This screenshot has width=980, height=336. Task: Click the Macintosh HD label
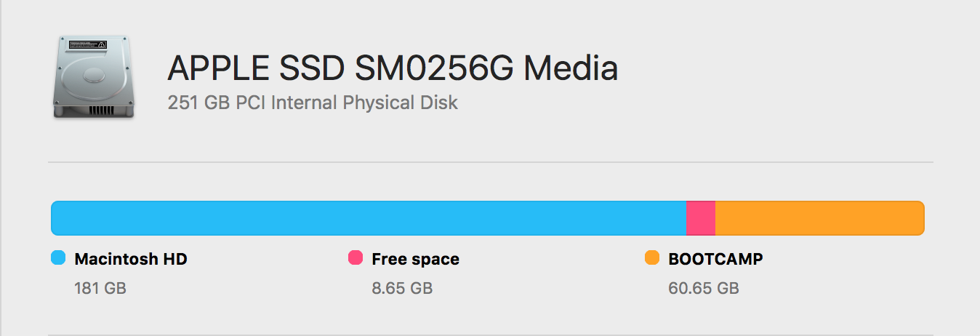point(131,259)
